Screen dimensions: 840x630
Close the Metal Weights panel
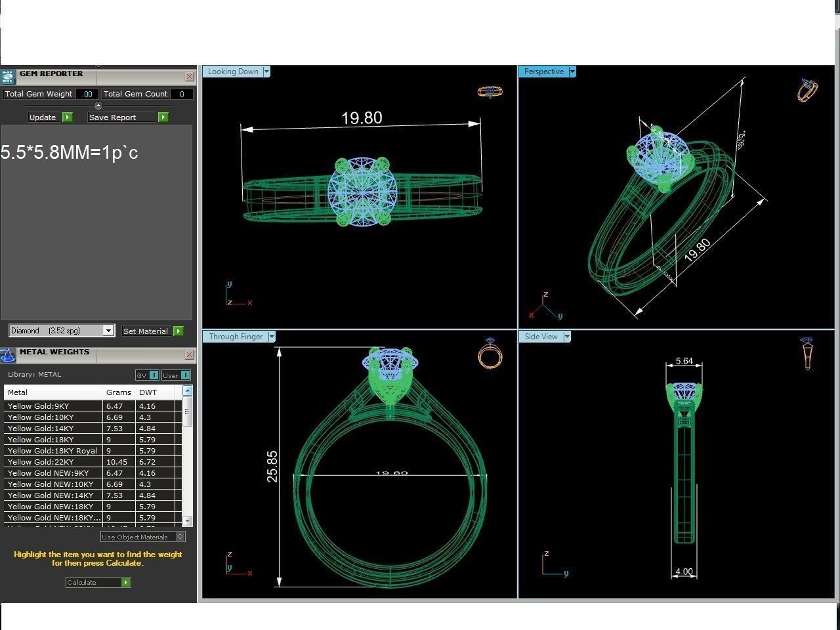(x=189, y=355)
